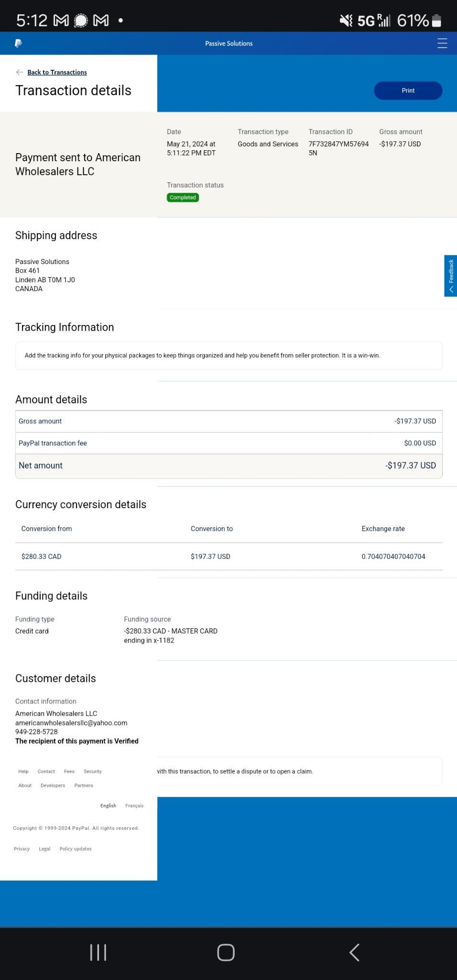Switch language to English
457x980 pixels.
click(108, 805)
